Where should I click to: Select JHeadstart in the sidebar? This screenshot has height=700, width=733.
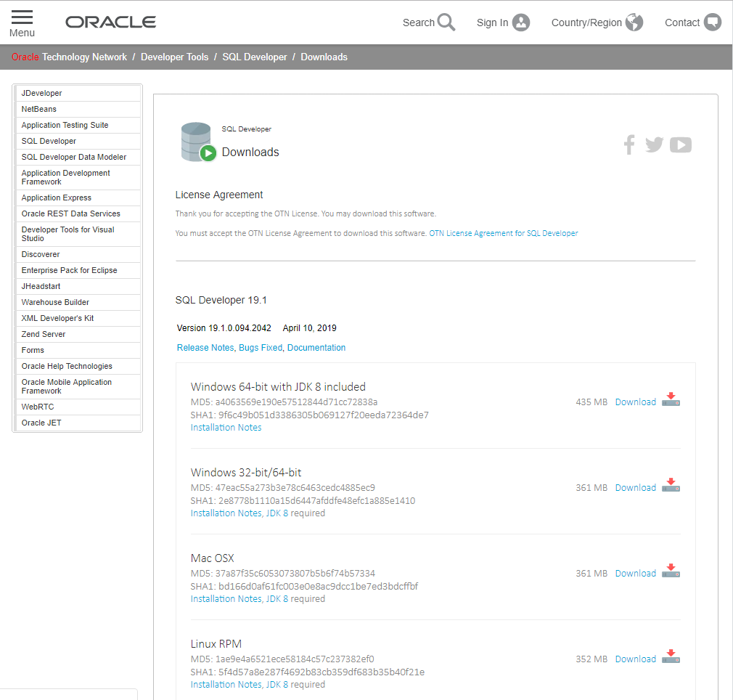point(78,285)
